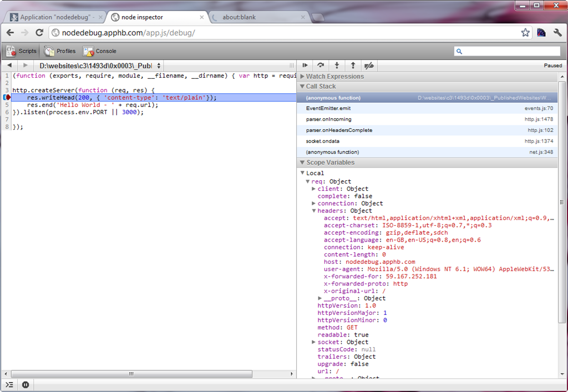Toggle the breakpoint on line 4
Screen dimensions: 568x392
tap(7, 98)
